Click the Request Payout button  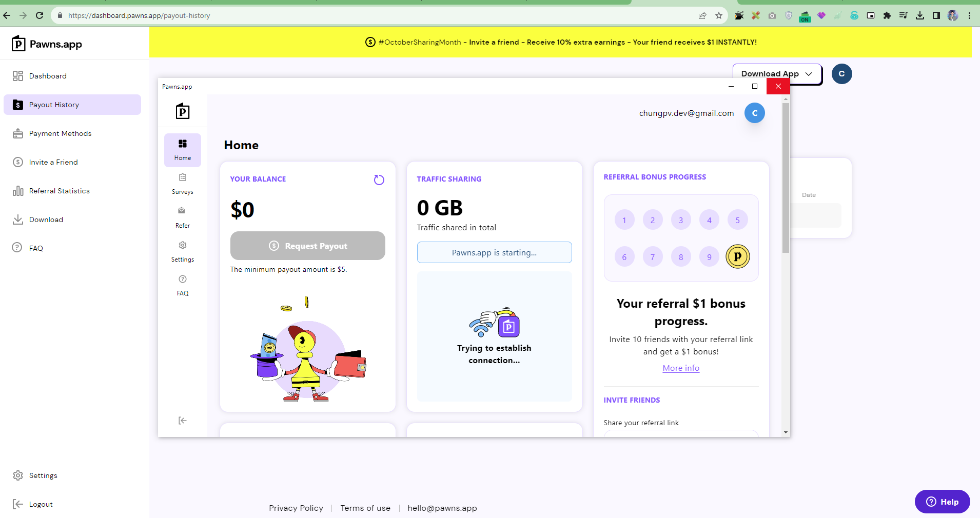click(308, 246)
